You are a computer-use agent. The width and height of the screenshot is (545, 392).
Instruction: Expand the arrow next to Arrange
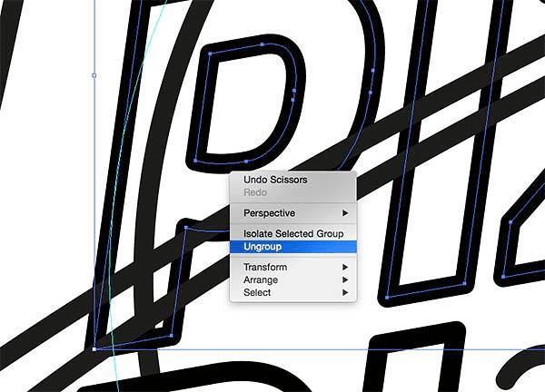pos(345,279)
